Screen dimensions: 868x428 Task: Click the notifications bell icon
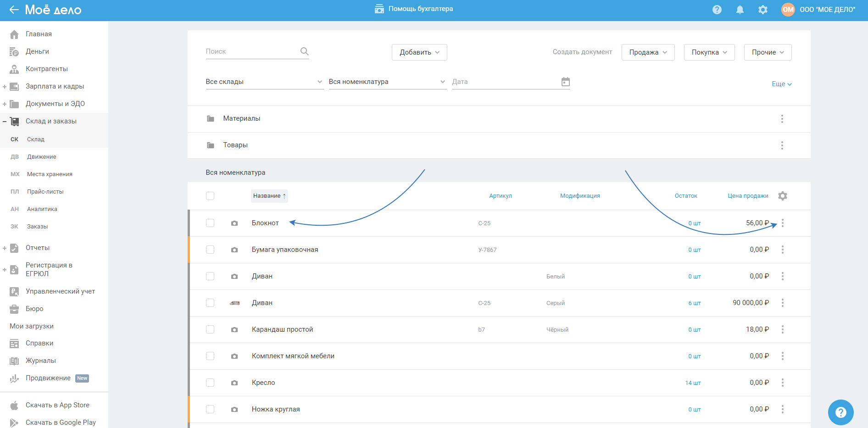pos(740,10)
